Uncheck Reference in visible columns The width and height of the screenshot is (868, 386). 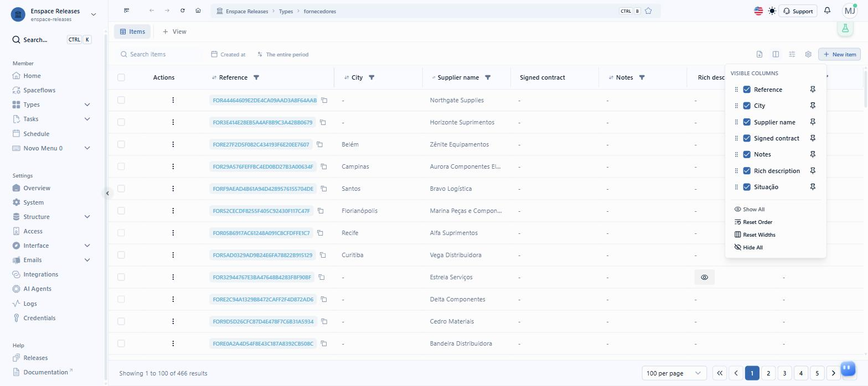click(x=747, y=90)
